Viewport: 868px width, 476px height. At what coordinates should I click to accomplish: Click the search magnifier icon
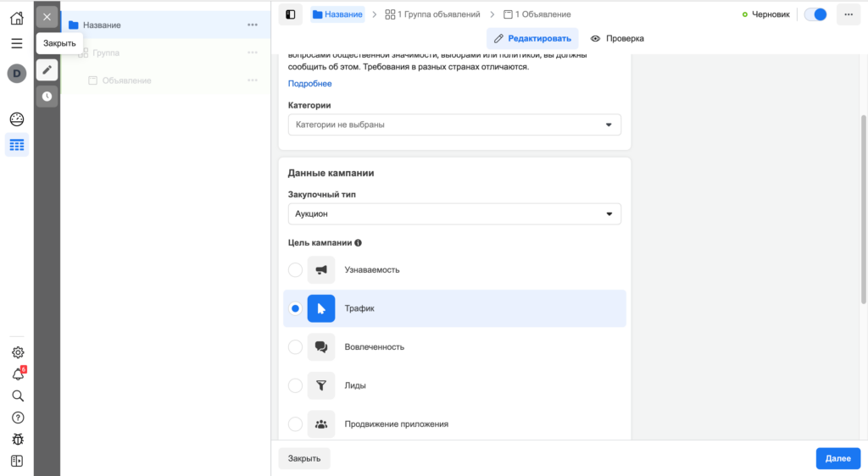17,396
